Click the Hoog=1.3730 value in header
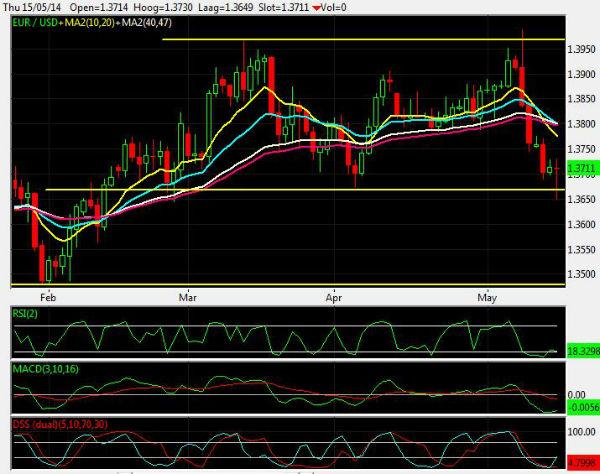Viewport: 600px width, 474px height. point(163,7)
